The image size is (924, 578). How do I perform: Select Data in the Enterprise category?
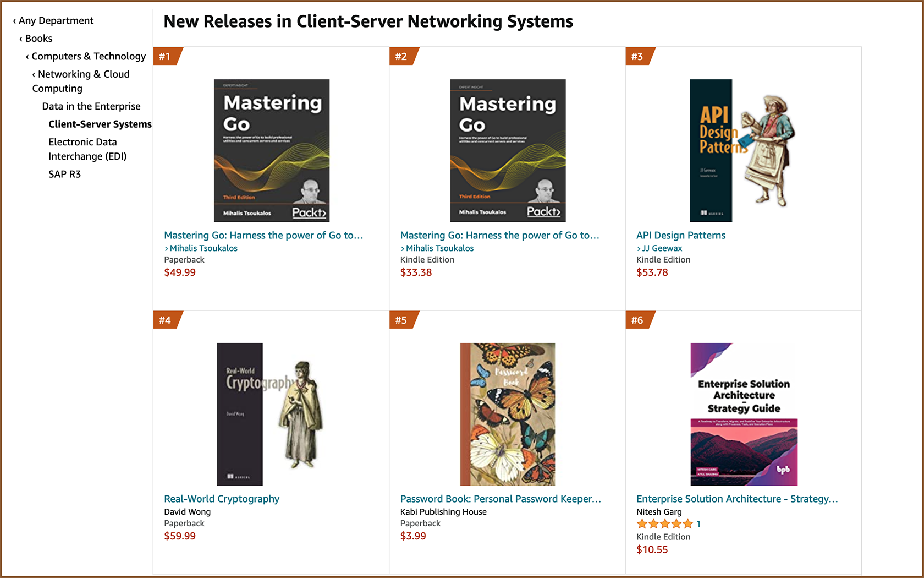tap(91, 106)
